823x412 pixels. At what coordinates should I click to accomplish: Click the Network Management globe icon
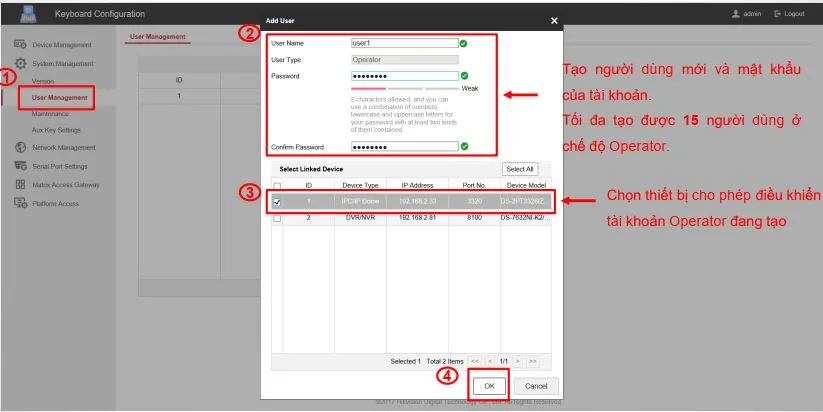click(x=20, y=147)
